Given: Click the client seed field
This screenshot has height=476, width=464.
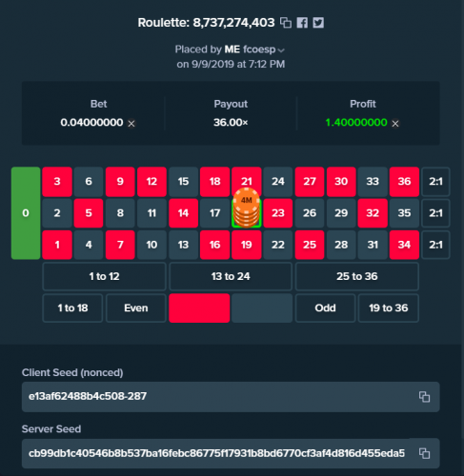Looking at the screenshot, I should [231, 397].
